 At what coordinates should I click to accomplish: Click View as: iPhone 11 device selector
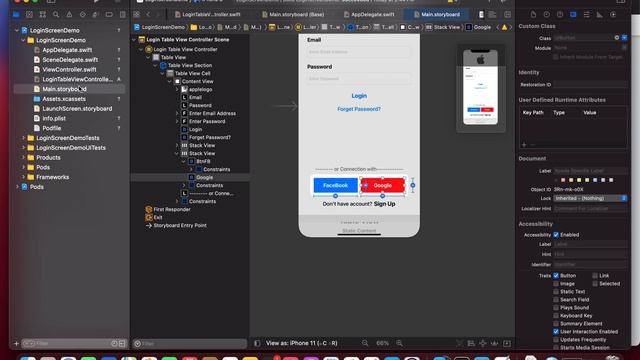pyautogui.click(x=302, y=343)
